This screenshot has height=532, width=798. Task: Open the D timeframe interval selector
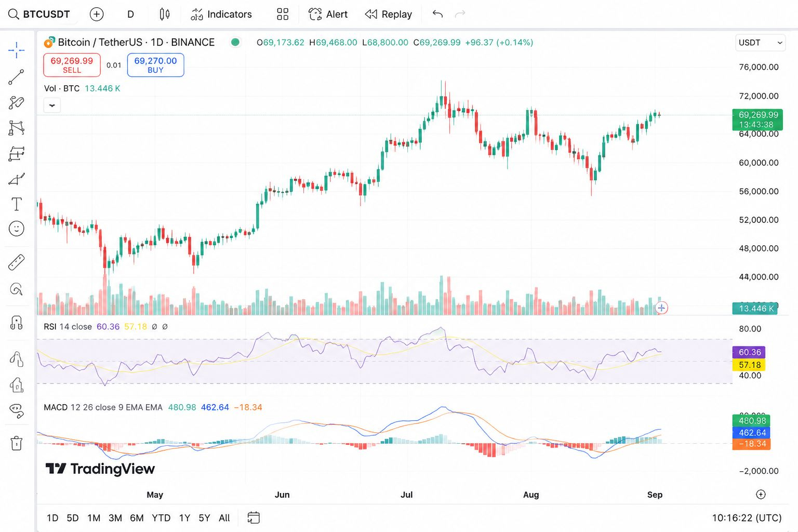pos(130,14)
